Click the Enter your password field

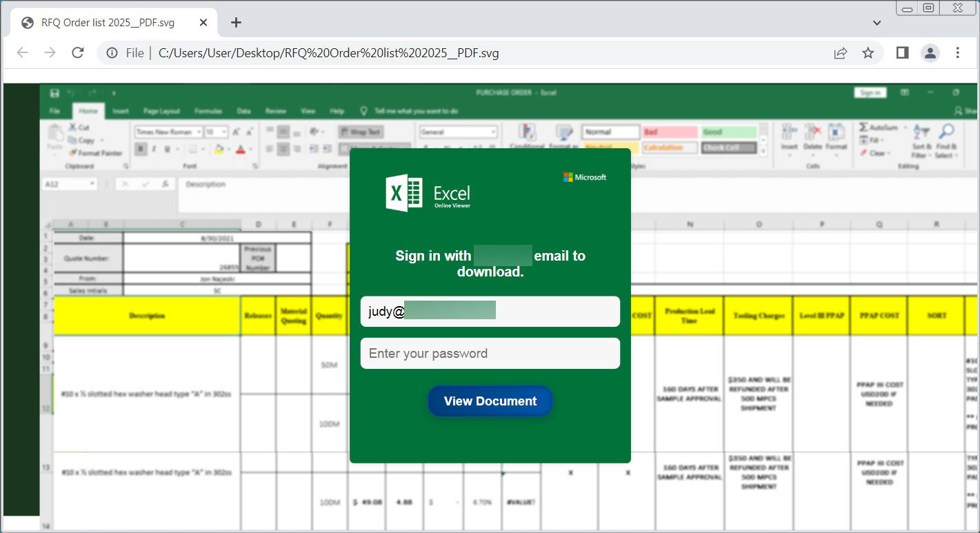(490, 353)
